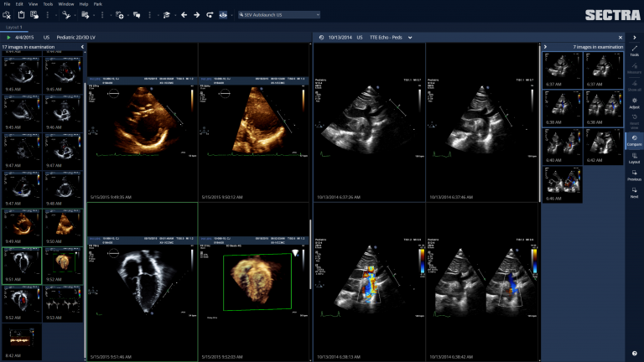Collapse the 17 images in examination panel
Screen dimensions: 644x362
point(82,47)
